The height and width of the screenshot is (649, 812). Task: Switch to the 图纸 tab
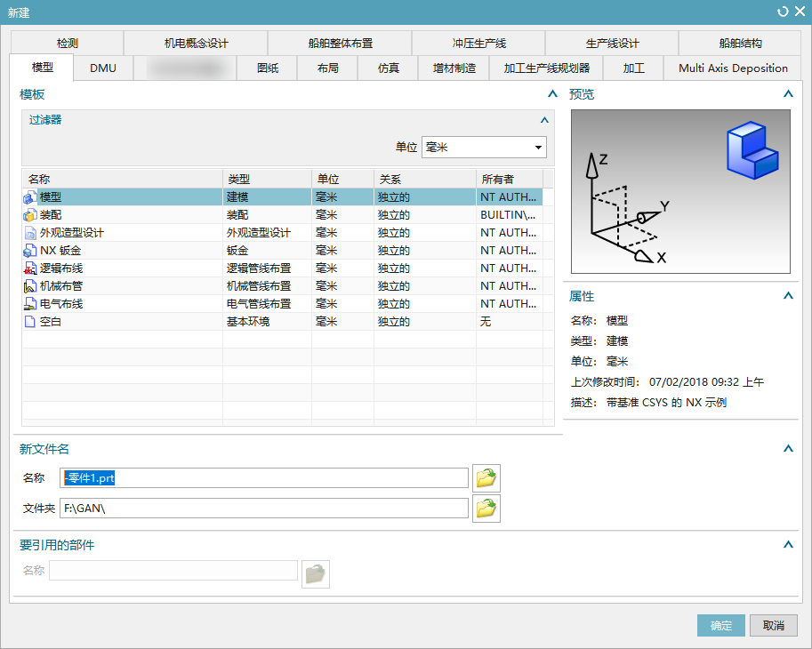pyautogui.click(x=267, y=68)
